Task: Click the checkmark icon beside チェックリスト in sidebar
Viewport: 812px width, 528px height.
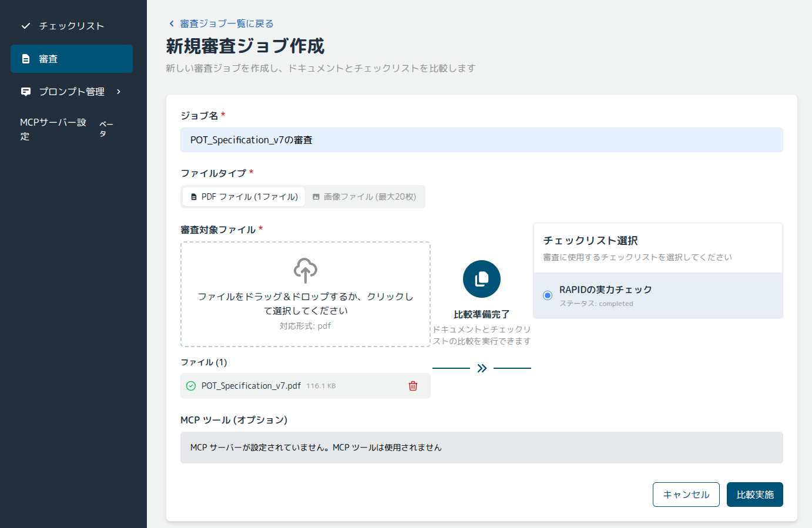Action: [x=25, y=26]
